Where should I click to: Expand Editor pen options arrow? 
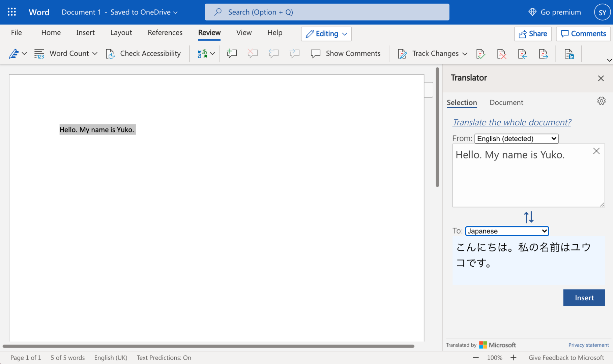point(24,54)
